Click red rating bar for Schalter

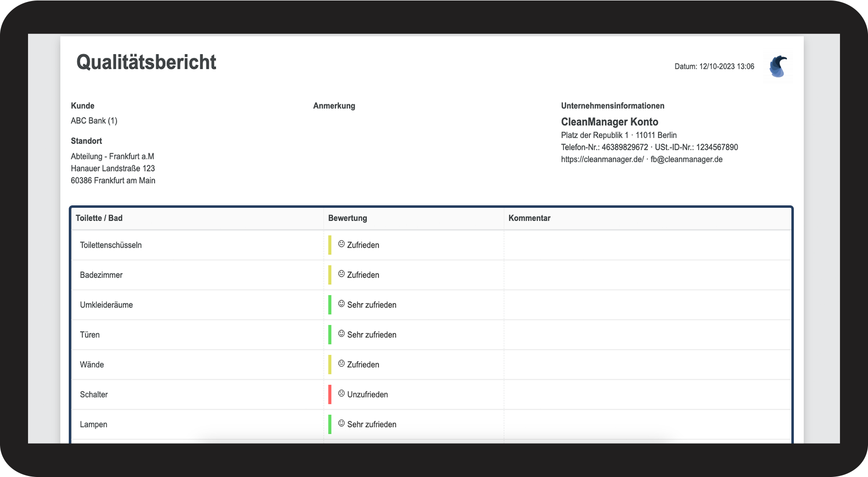pyautogui.click(x=330, y=394)
